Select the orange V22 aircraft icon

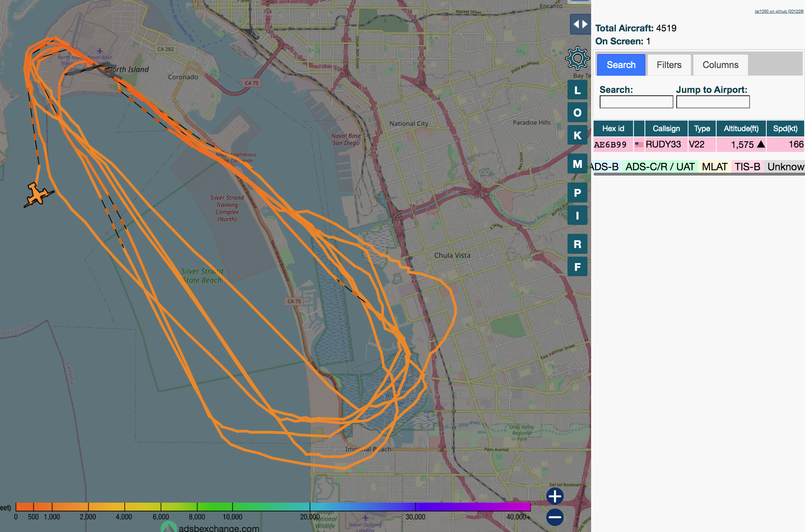tap(38, 195)
